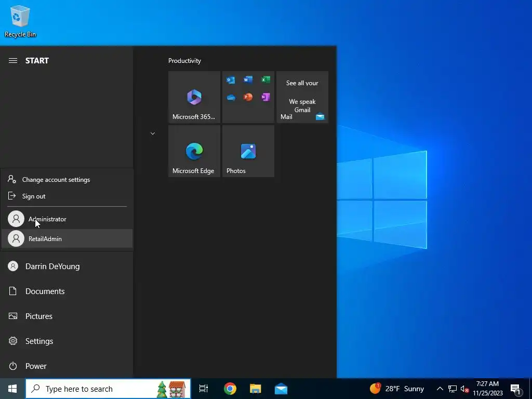Viewport: 532px width, 399px height.
Task: Click the Start menu hamburger icon
Action: tap(13, 61)
